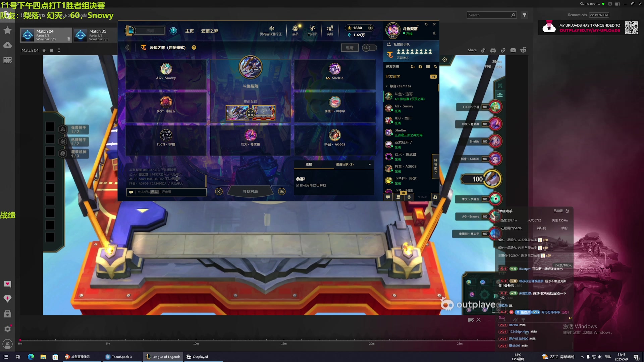Open the 云顶之弈 tab in League client
The image size is (644, 362).
[x=210, y=31]
